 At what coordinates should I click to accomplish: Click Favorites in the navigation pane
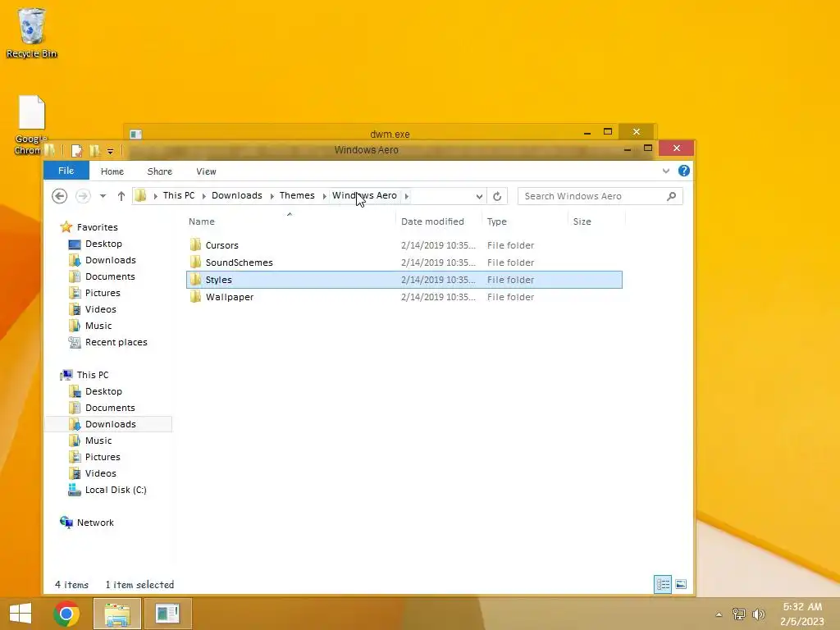pos(97,227)
